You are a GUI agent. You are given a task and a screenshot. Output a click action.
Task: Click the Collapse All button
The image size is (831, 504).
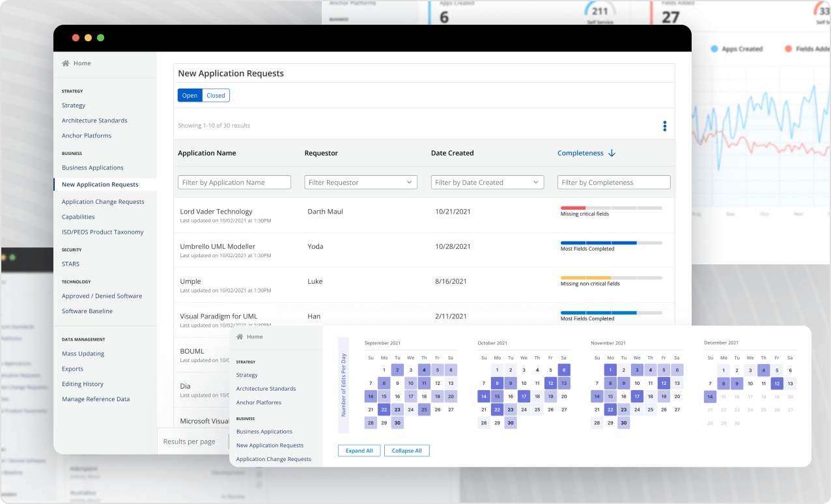(x=407, y=451)
